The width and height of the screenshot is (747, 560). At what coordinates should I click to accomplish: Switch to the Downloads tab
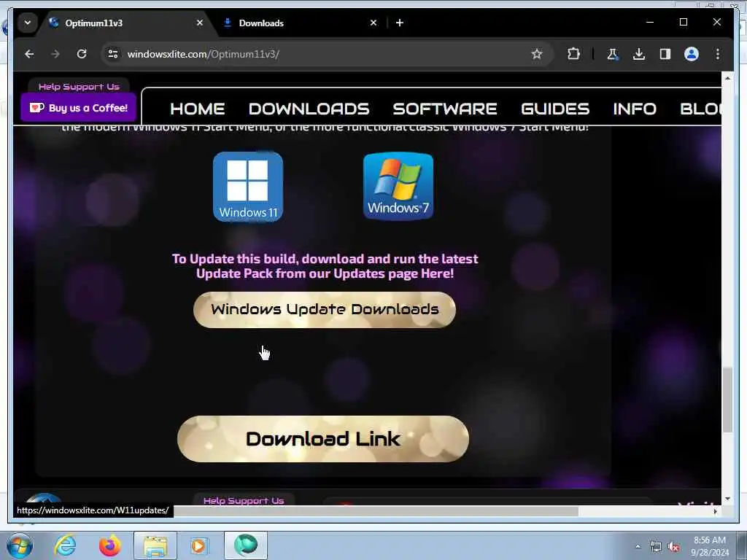tap(261, 23)
